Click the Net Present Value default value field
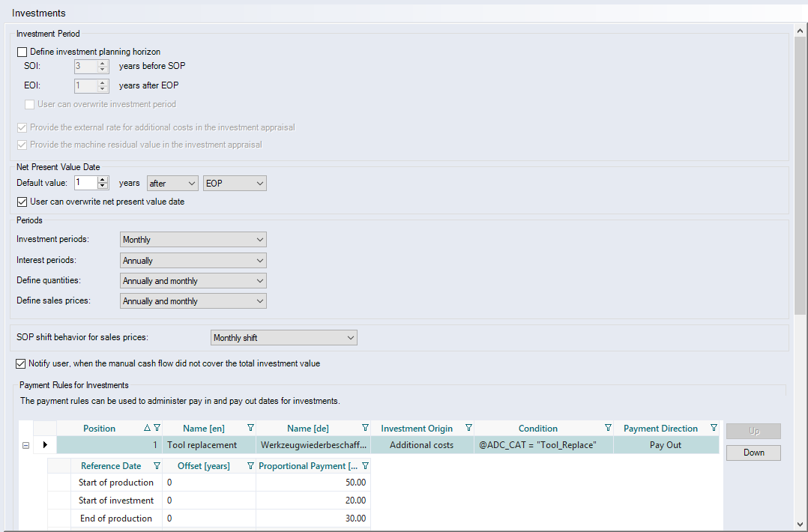The image size is (808, 532). click(x=85, y=183)
